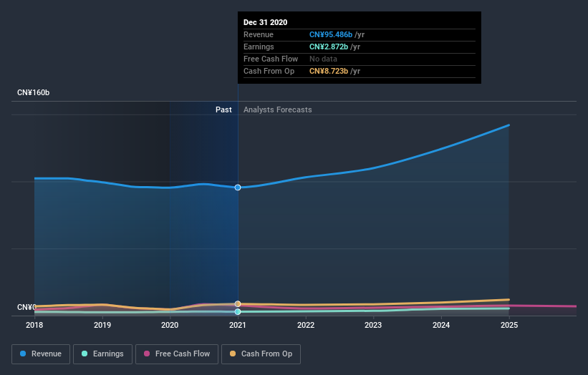Click the blue Revenue legend dot

23,354
